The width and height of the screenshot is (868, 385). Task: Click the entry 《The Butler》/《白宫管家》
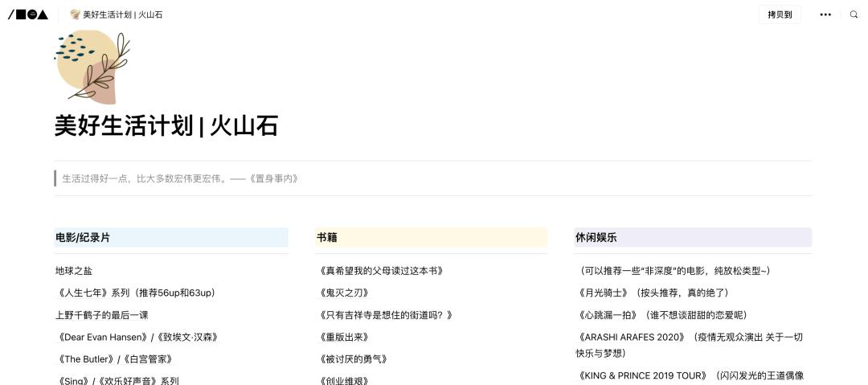click(116, 359)
